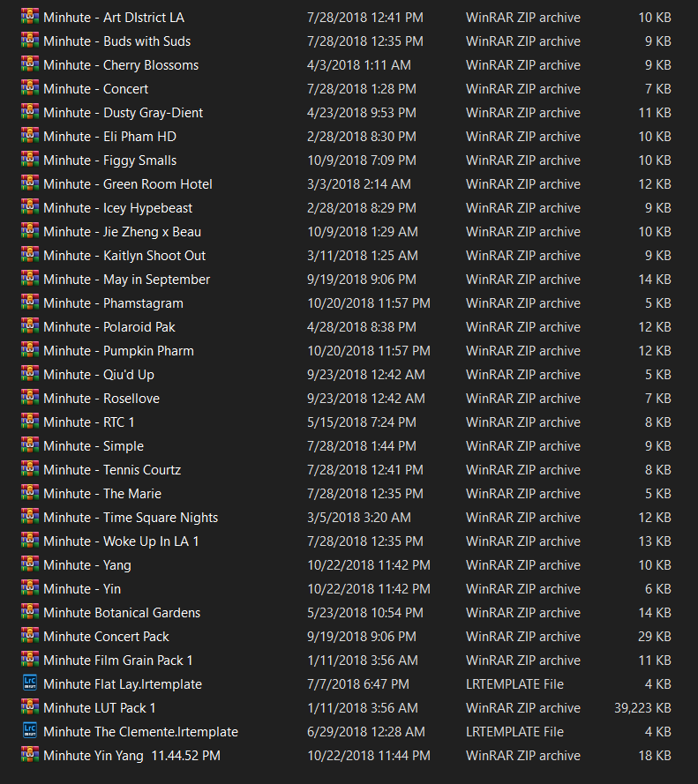Click the date 7/7/2018 6:47 PM
The image size is (698, 784).
pyautogui.click(x=358, y=684)
